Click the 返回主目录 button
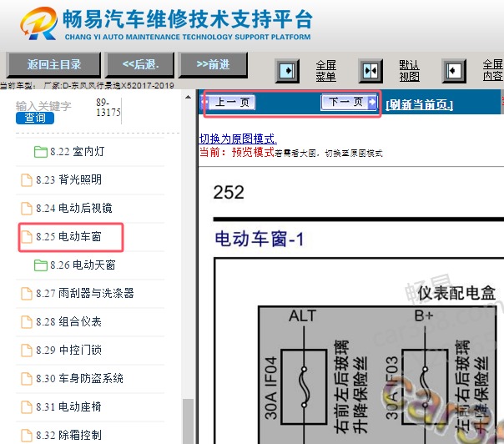Screen dimensions: 504x444 pos(53,64)
